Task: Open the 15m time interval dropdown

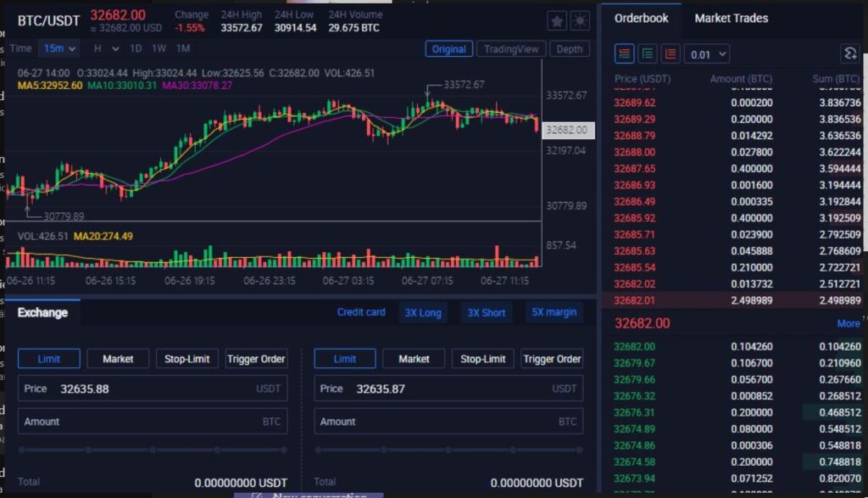Action: (58, 48)
